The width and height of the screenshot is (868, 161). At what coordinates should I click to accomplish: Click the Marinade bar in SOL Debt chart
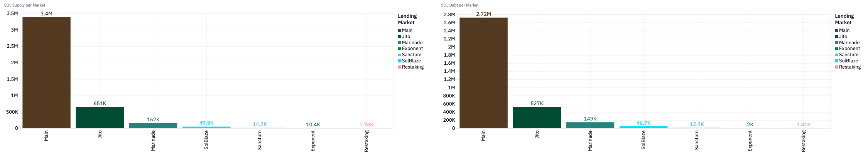[x=590, y=125]
